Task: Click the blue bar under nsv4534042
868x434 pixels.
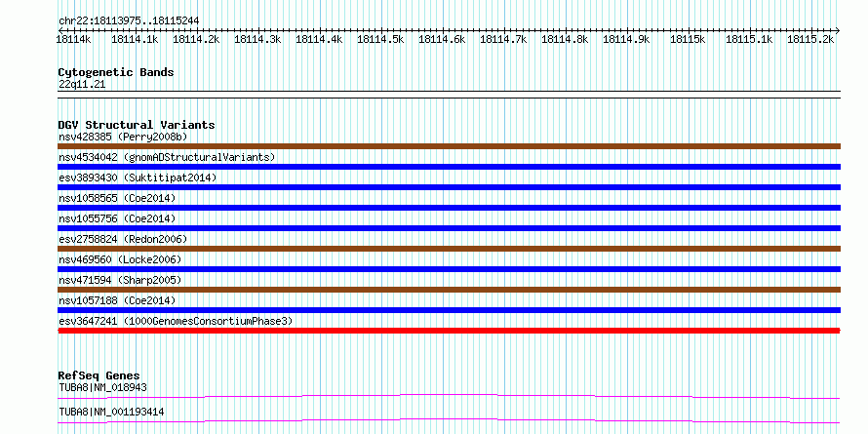Action: (449, 167)
